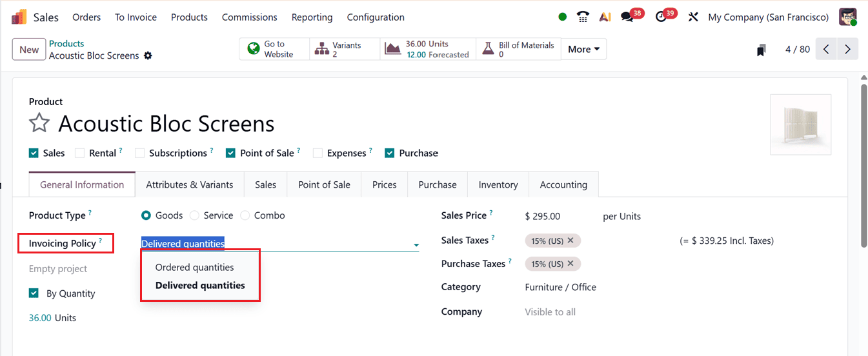Enable the Rental checkbox
868x356 pixels.
[x=79, y=153]
